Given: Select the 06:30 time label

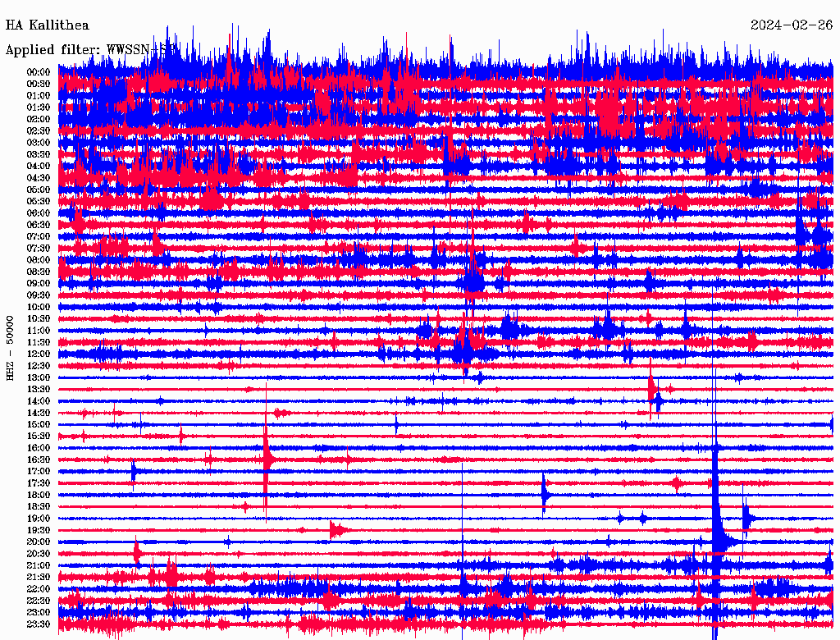Looking at the screenshot, I should click(x=39, y=225).
